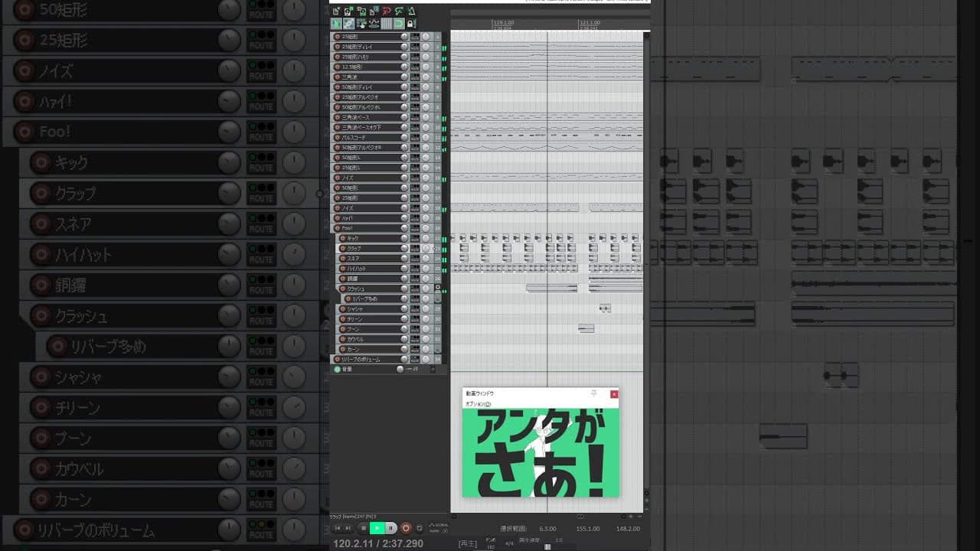Click the 4/4 time signature field
This screenshot has height=551, width=980.
tap(509, 543)
